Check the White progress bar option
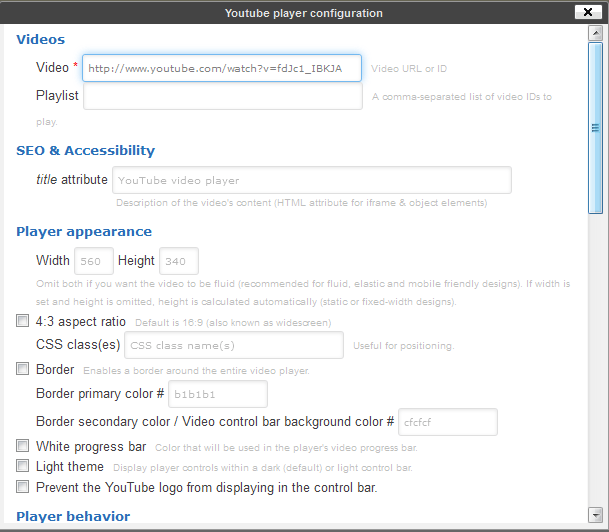The image size is (609, 532). coord(23,445)
